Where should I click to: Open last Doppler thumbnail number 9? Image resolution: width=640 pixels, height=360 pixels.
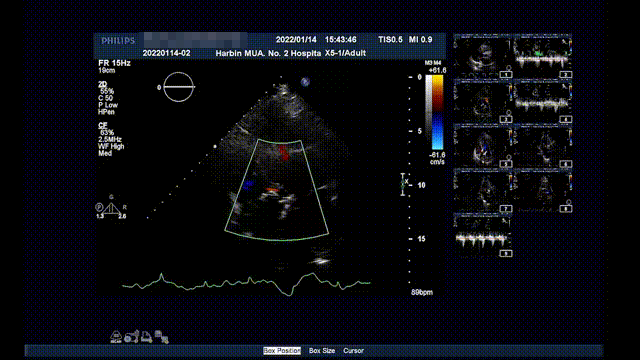coord(482,236)
